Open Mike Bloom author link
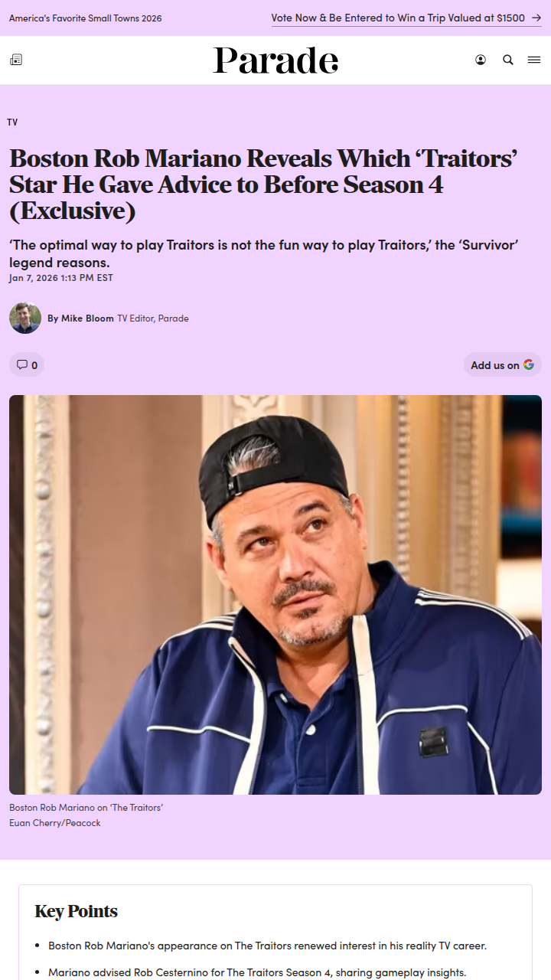Viewport: 551px width, 980px height. pyautogui.click(x=87, y=318)
